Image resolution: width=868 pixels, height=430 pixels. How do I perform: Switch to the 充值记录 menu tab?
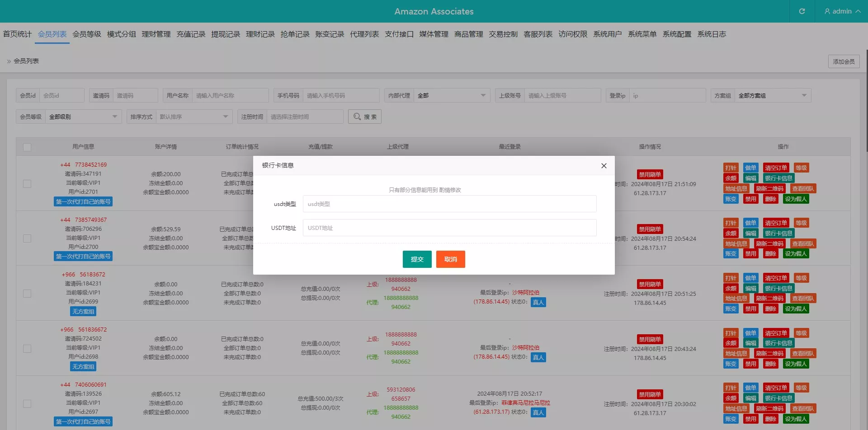(x=191, y=34)
